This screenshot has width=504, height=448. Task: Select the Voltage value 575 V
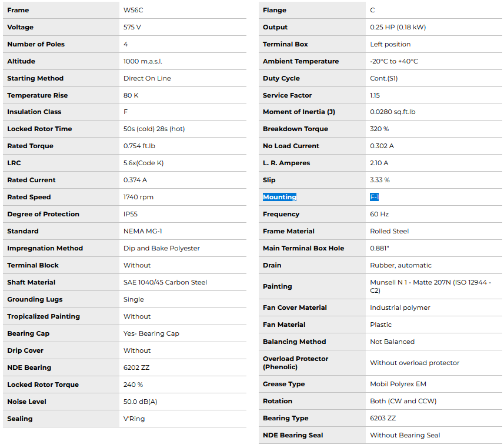click(132, 27)
